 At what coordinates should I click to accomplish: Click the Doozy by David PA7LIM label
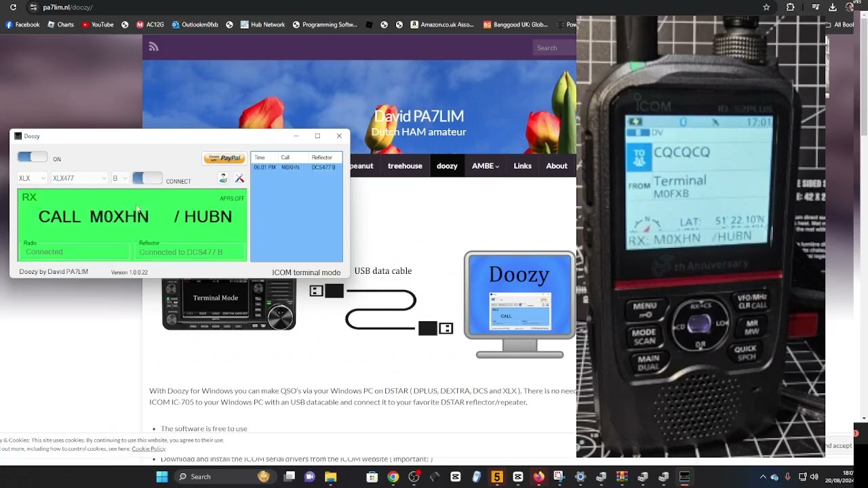[x=54, y=272]
